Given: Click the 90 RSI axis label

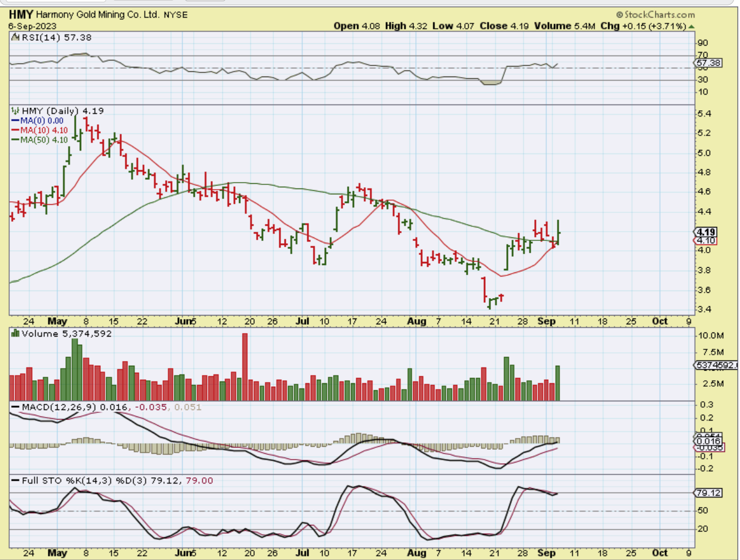Looking at the screenshot, I should pyautogui.click(x=703, y=43).
